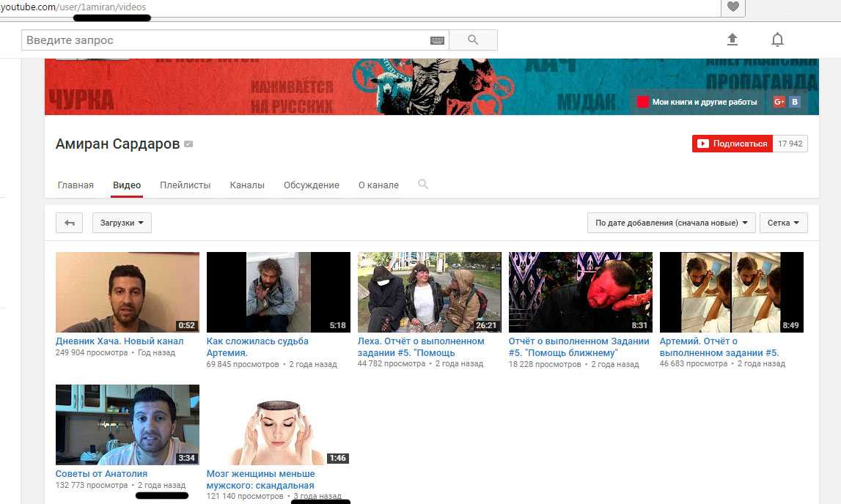Open the Google Plus link on banner

[779, 103]
